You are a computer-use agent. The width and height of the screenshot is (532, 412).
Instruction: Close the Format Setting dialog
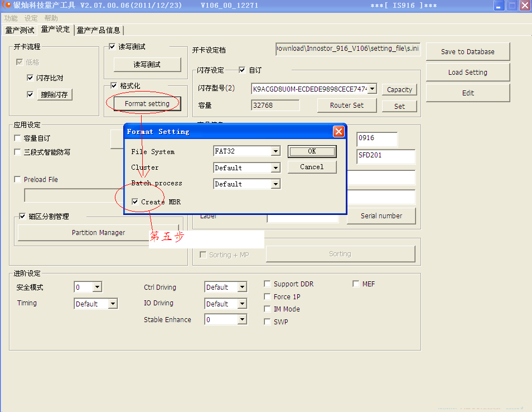tap(338, 132)
